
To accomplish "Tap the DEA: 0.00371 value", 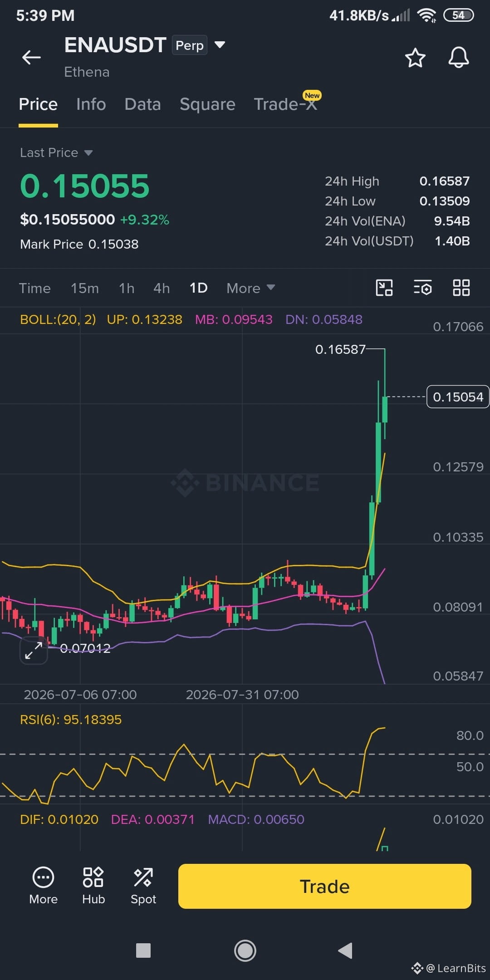I will 153,819.
